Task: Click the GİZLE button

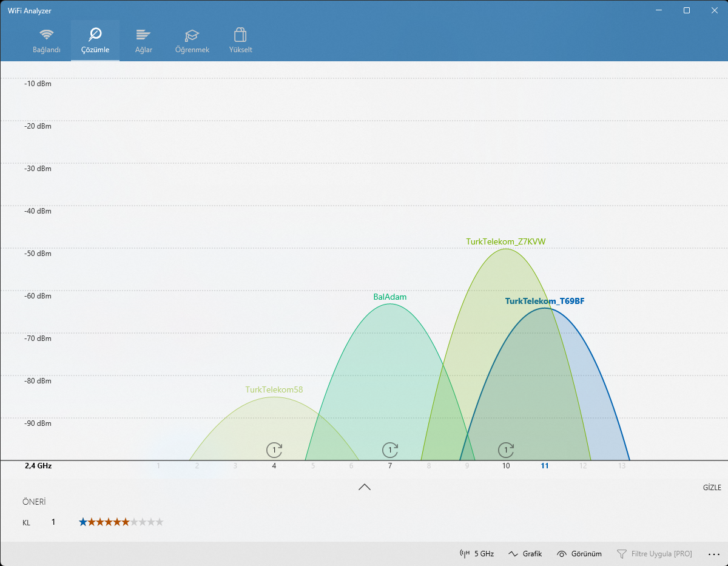Action: [x=712, y=488]
